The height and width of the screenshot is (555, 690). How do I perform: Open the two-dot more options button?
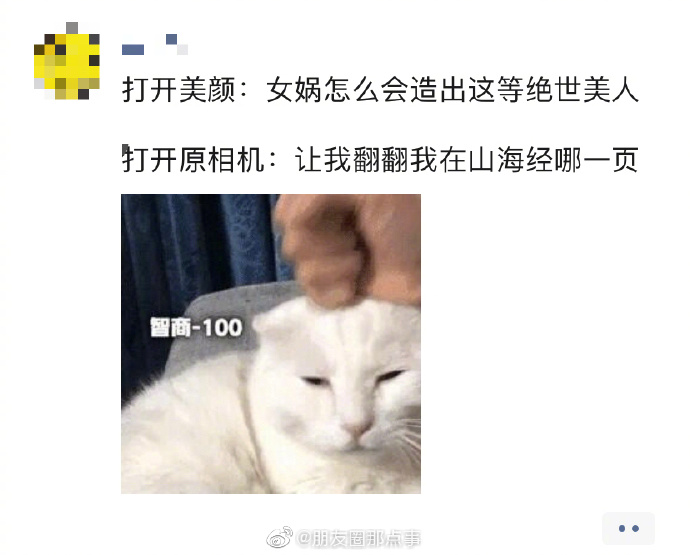[628, 528]
